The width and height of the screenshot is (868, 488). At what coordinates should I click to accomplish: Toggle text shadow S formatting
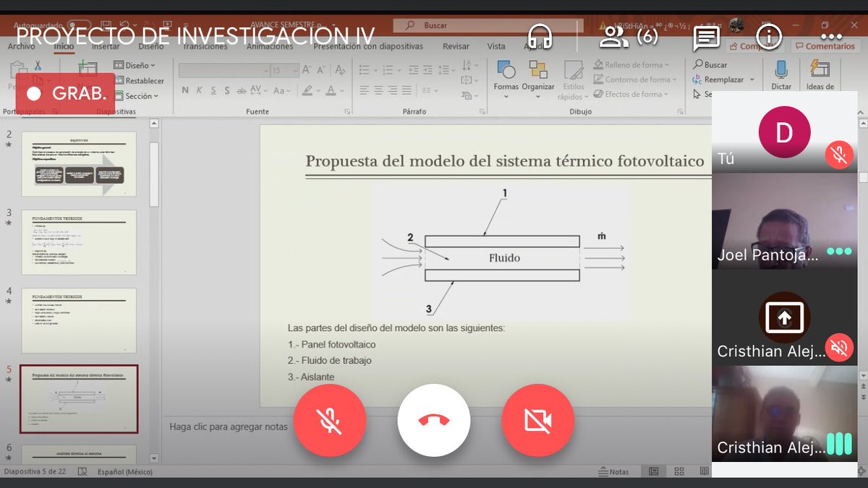coord(227,90)
